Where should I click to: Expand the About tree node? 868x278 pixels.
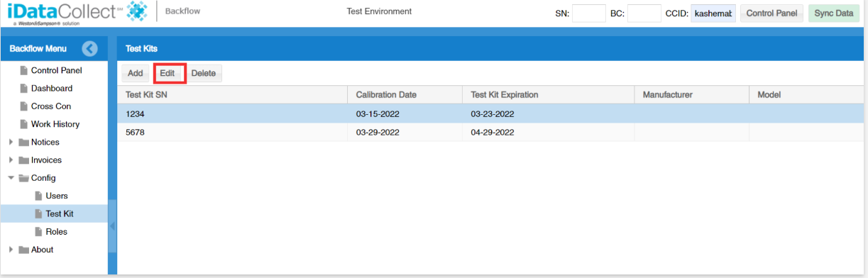[x=11, y=250]
